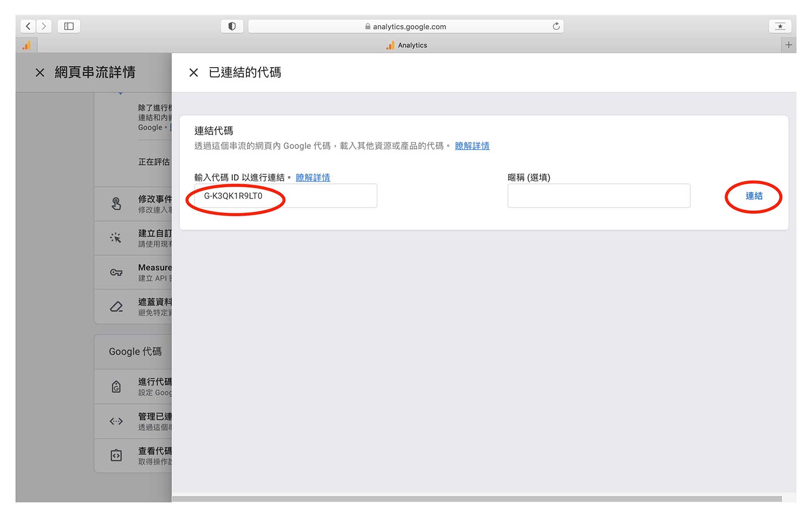Toggle the Safari sidebar icon
This screenshot has height=517, width=812.
69,26
